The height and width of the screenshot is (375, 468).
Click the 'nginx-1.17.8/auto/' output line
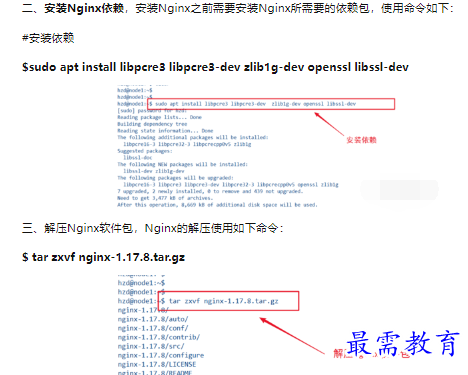[x=153, y=319]
